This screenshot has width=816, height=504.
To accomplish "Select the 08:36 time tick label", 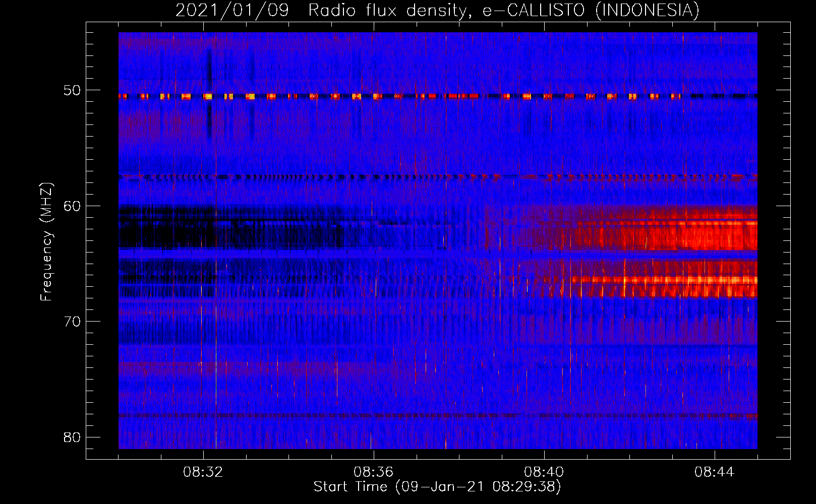I will tap(373, 472).
